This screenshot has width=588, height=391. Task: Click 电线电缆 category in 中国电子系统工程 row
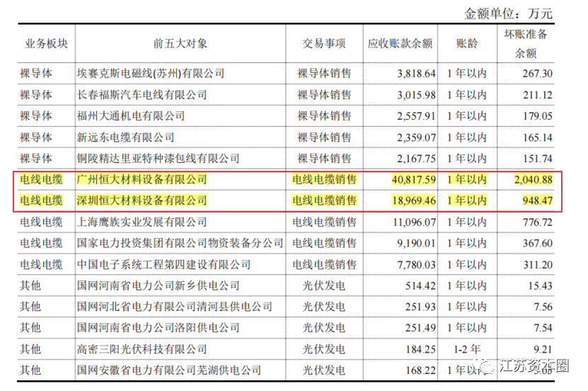point(41,264)
